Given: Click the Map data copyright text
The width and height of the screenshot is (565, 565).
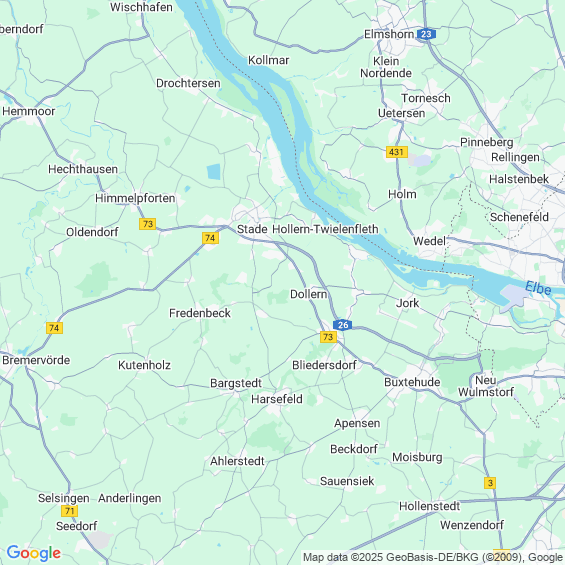Looking at the screenshot, I should pos(433,557).
